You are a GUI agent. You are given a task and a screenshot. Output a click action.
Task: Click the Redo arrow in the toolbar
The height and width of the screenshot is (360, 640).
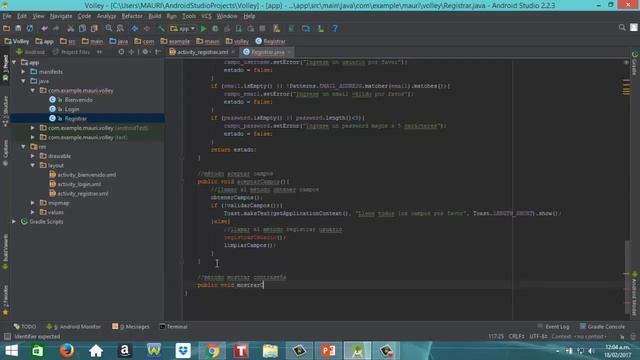coord(56,29)
